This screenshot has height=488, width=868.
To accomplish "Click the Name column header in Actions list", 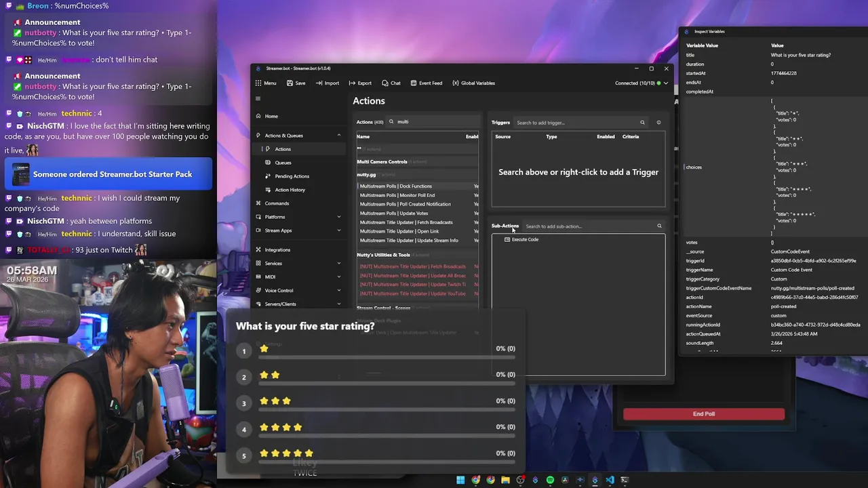I will tap(363, 137).
